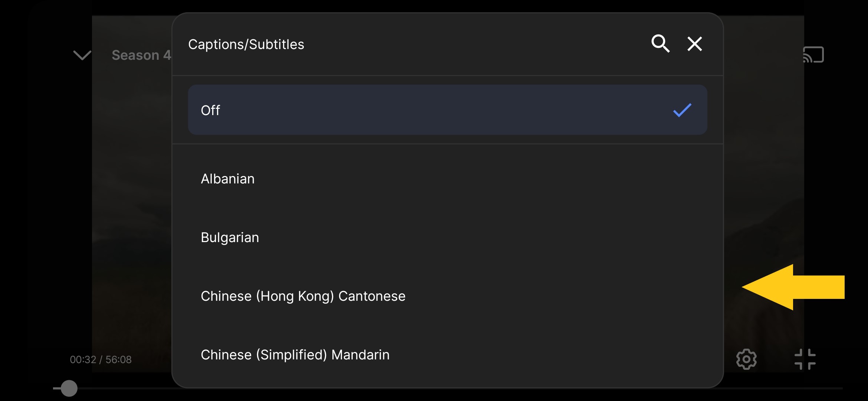Select Off to disable subtitles
The image size is (868, 401).
[x=210, y=110]
